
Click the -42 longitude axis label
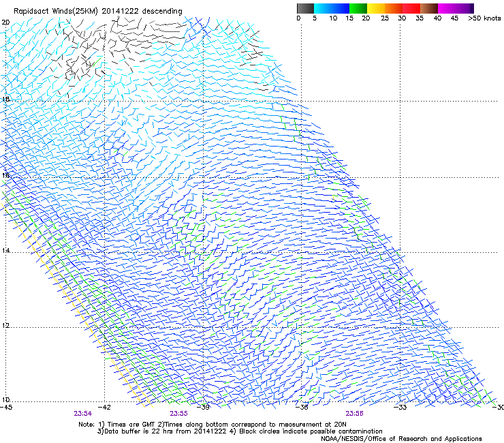pyautogui.click(x=104, y=407)
